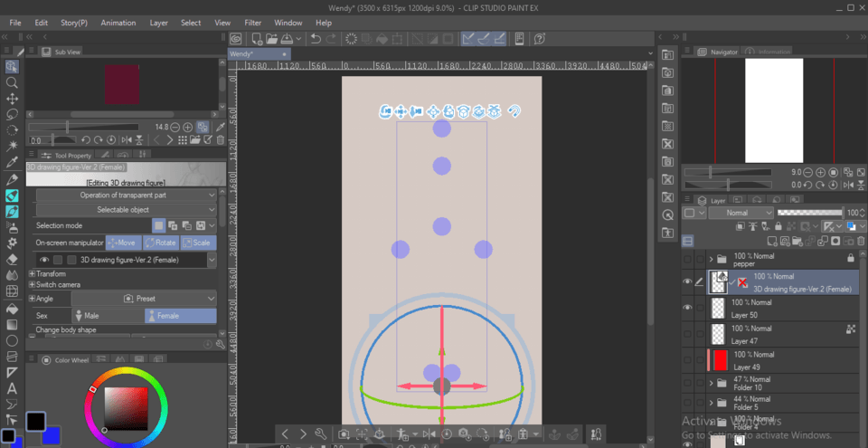Select the Zoom magnifier tool
Viewport: 868px width, 448px height.
[x=12, y=83]
